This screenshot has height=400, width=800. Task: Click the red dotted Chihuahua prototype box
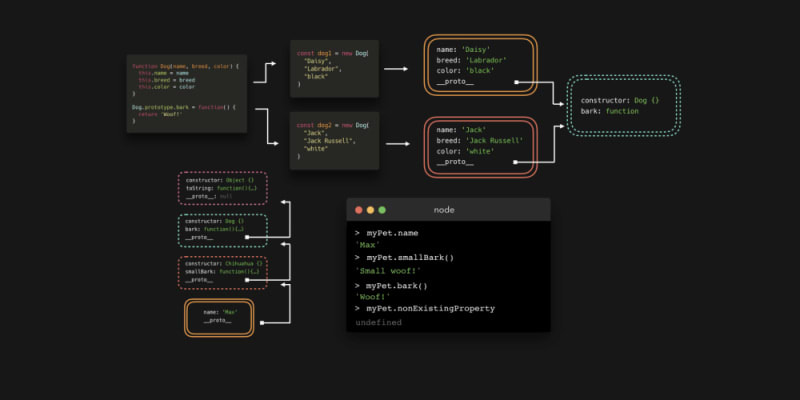pyautogui.click(x=222, y=272)
